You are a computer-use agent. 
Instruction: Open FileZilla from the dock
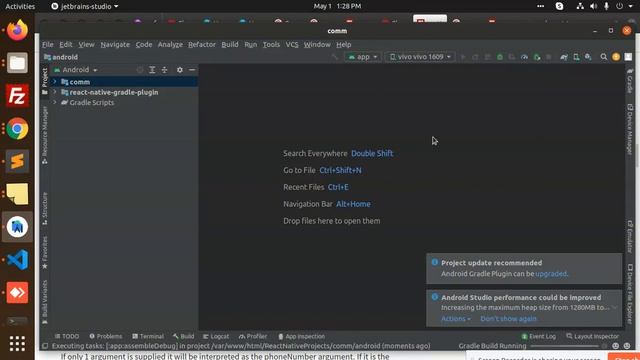[x=17, y=96]
